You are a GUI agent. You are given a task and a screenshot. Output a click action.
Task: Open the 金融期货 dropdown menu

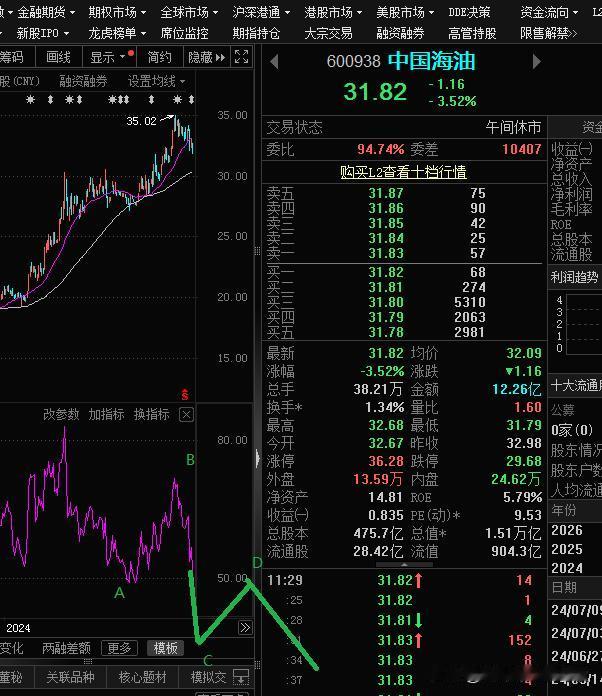coord(46,12)
